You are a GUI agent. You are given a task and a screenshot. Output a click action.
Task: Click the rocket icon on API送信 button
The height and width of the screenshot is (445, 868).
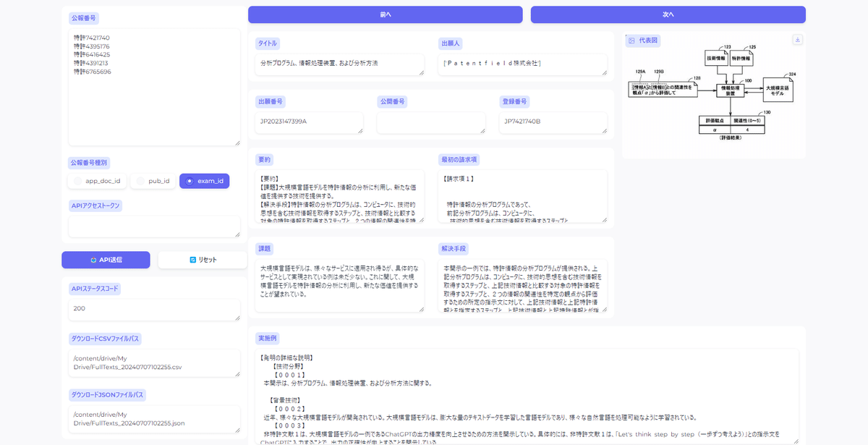pyautogui.click(x=94, y=260)
